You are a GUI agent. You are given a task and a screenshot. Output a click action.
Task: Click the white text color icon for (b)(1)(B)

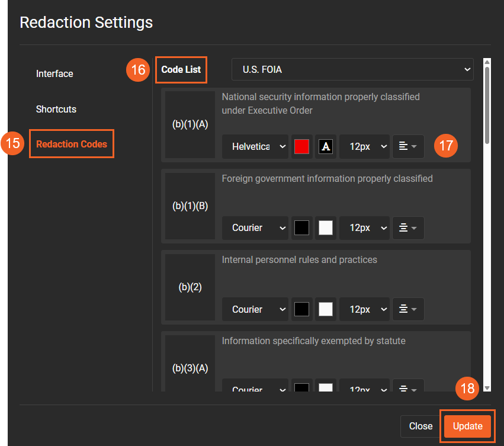click(325, 227)
